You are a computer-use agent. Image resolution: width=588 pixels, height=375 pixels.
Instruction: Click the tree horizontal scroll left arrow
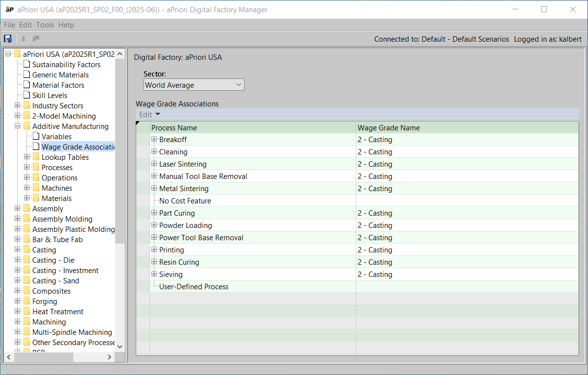(x=7, y=357)
